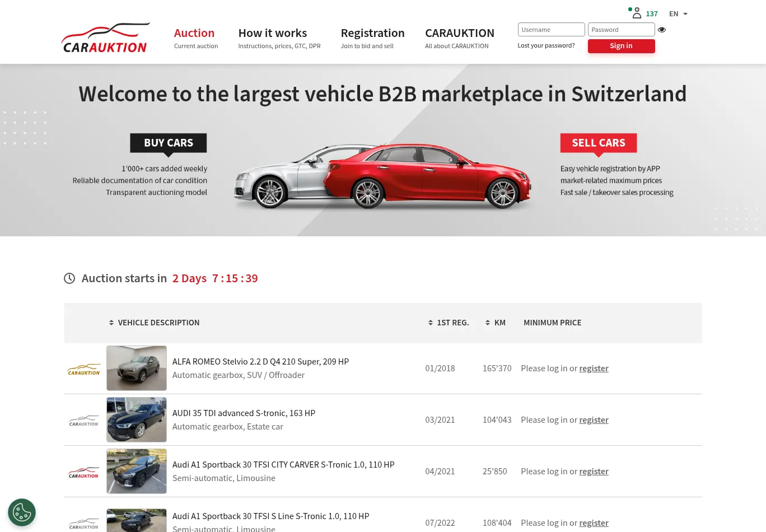Click the clock icon beside auction countdown
This screenshot has height=532, width=766.
pyautogui.click(x=69, y=278)
